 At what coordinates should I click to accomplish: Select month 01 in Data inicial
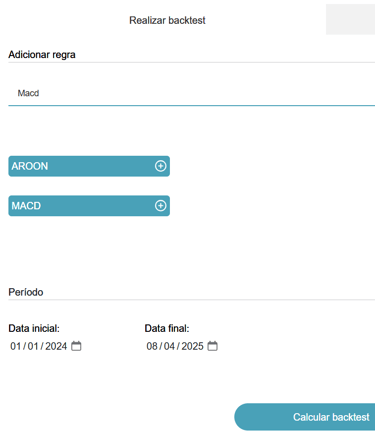tap(33, 346)
